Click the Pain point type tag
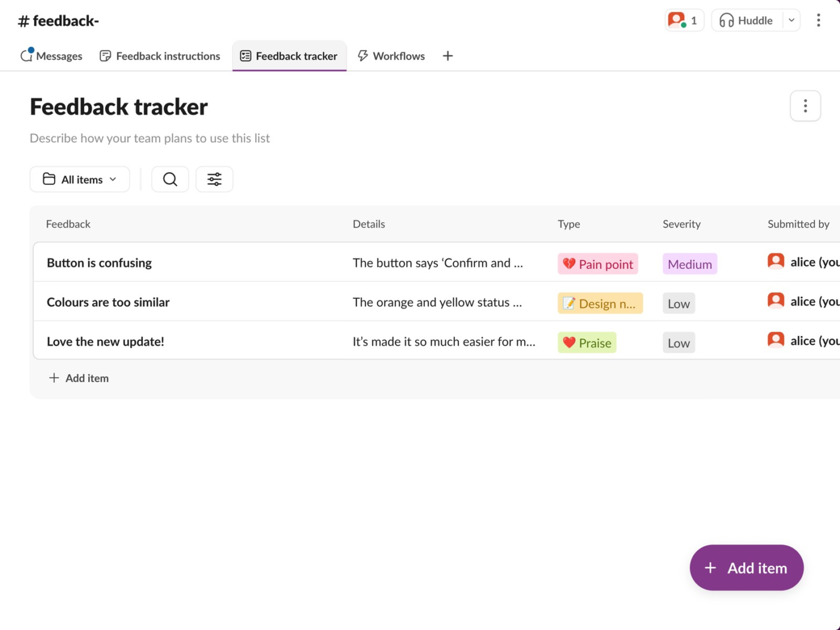 (x=598, y=264)
